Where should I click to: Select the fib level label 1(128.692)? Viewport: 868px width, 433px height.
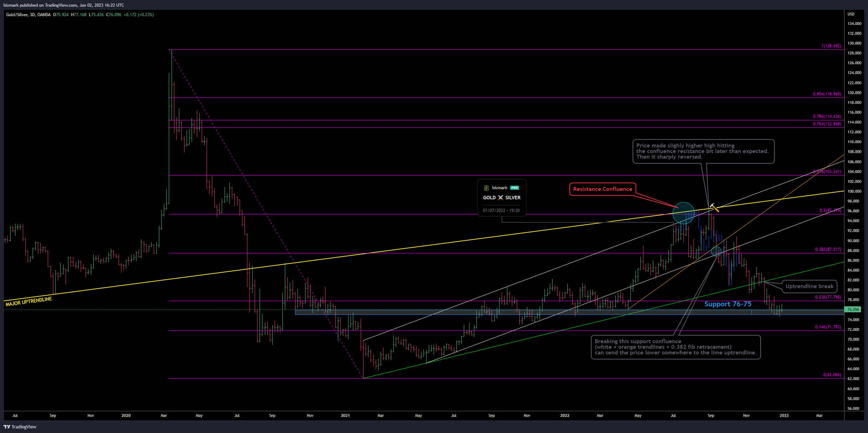point(831,46)
